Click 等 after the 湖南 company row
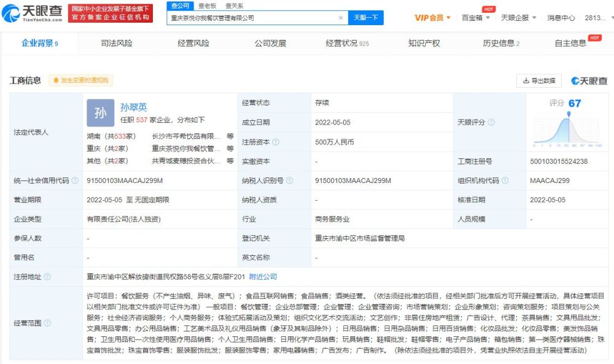This screenshot has width=614, height=364. [x=230, y=136]
